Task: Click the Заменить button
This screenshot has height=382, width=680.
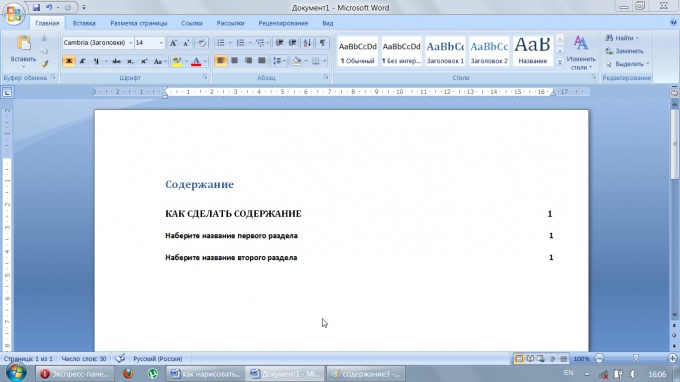Action: (625, 51)
